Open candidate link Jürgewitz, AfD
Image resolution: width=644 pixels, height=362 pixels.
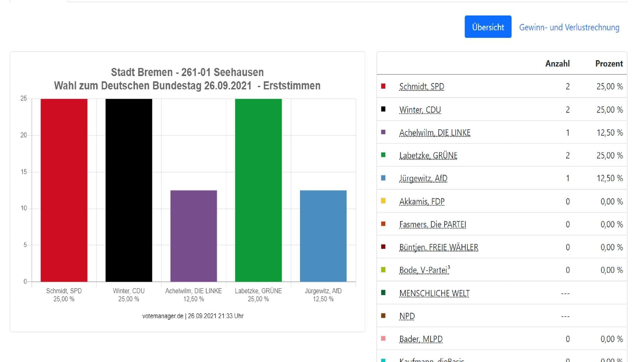423,178
